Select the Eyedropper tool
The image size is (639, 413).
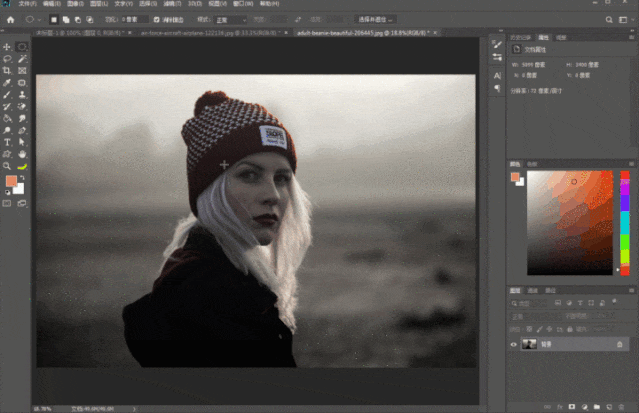7,83
